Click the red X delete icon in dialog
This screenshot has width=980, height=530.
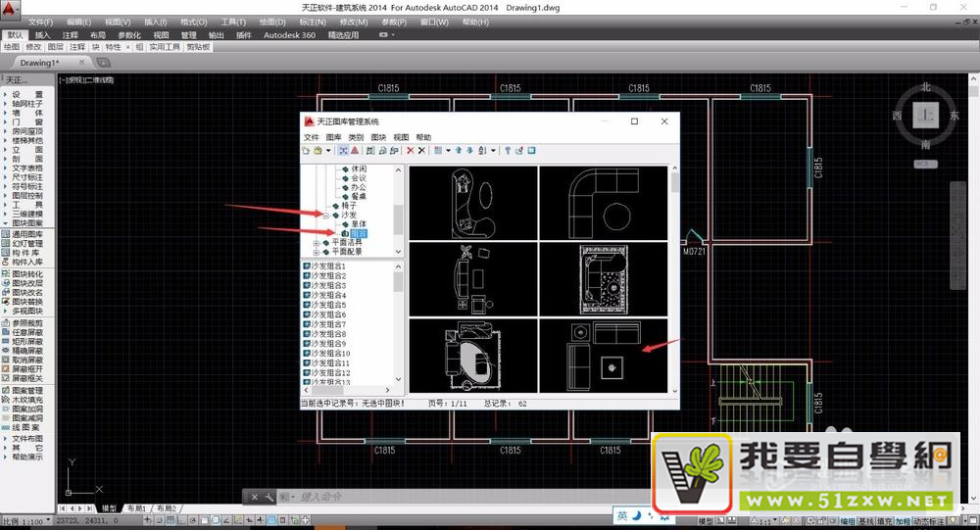(410, 151)
